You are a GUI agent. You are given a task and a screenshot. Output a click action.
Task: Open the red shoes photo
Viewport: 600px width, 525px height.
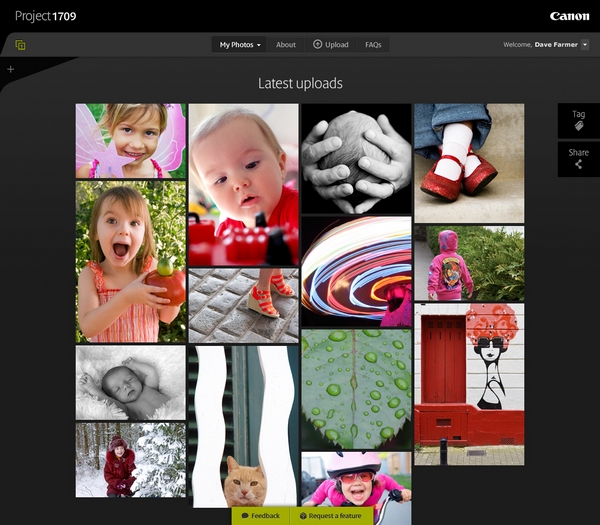pyautogui.click(x=469, y=162)
